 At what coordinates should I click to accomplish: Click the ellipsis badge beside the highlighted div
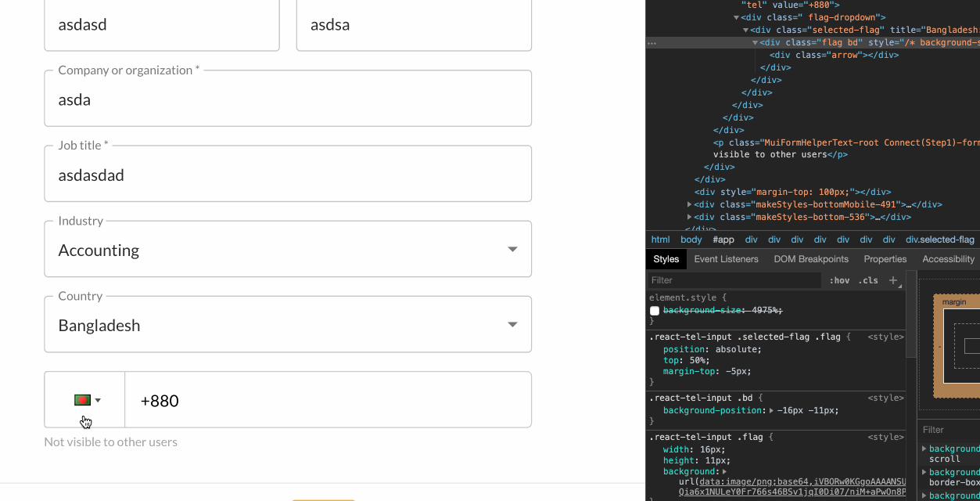point(652,42)
